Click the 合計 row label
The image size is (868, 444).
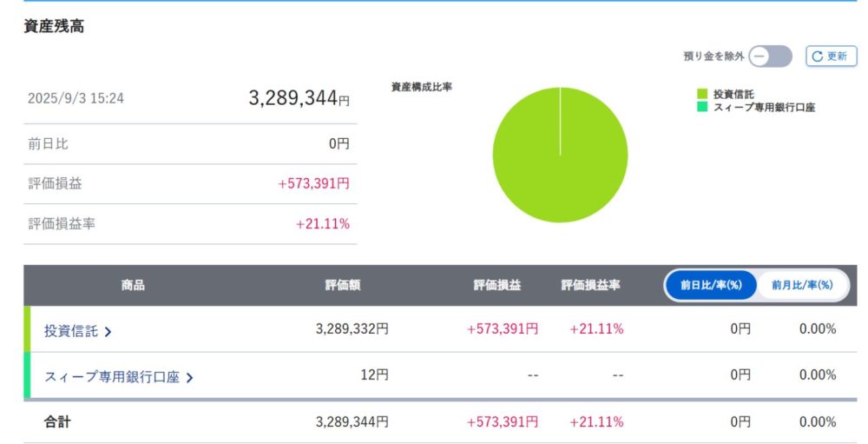click(57, 421)
